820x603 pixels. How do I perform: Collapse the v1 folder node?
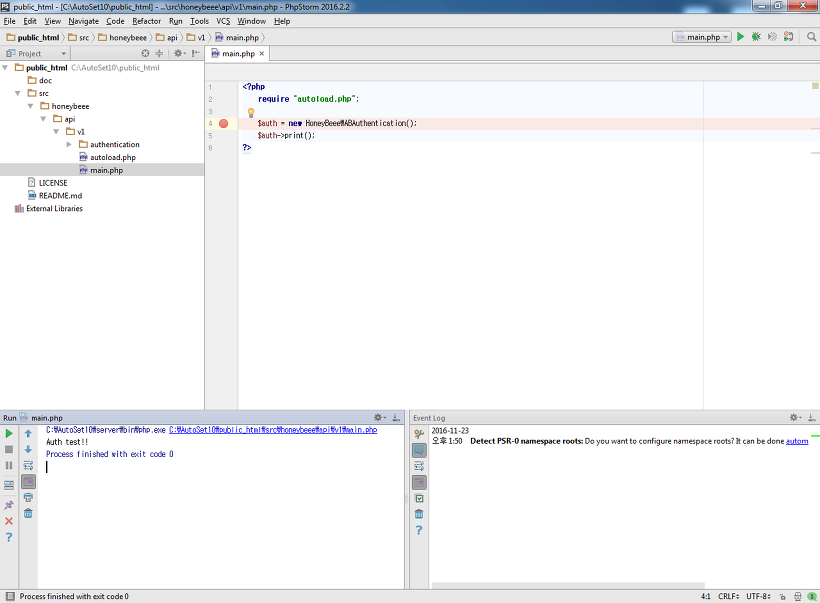point(56,132)
